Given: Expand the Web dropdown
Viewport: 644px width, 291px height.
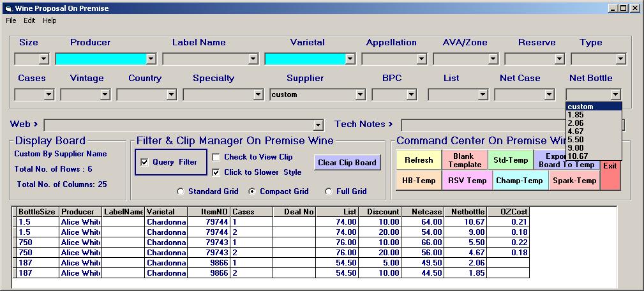Looking at the screenshot, I should click(318, 125).
